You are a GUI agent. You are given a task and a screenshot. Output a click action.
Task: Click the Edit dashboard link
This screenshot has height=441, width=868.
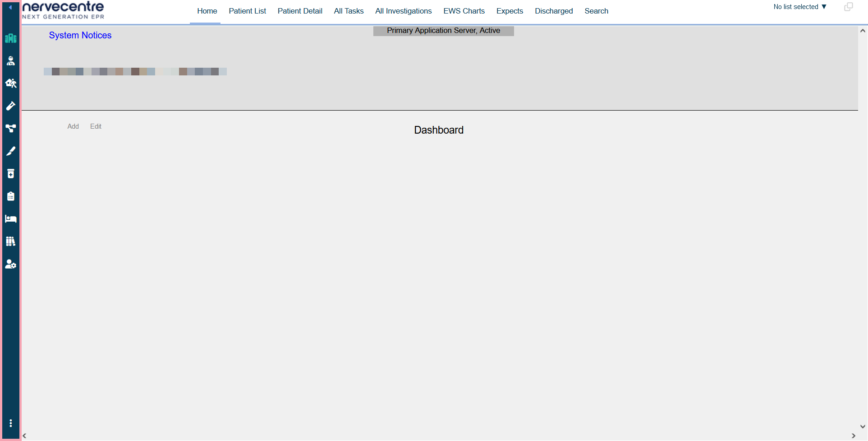96,126
